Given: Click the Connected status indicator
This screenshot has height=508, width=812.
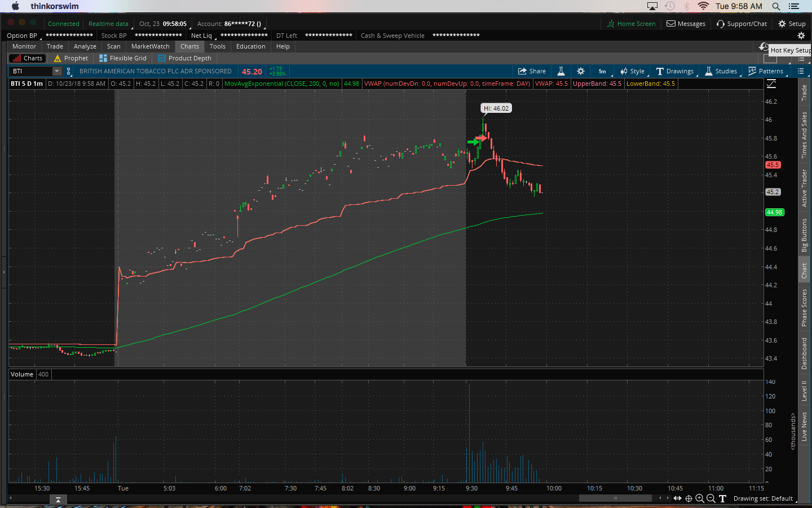Looking at the screenshot, I should [x=63, y=24].
